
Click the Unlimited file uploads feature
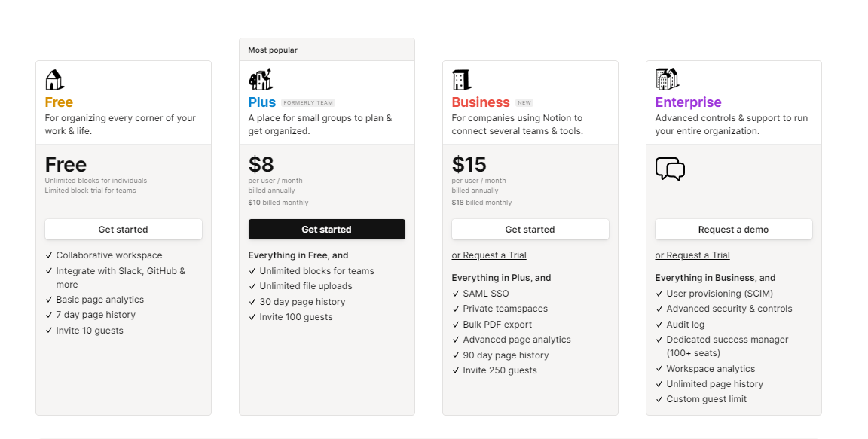point(306,286)
